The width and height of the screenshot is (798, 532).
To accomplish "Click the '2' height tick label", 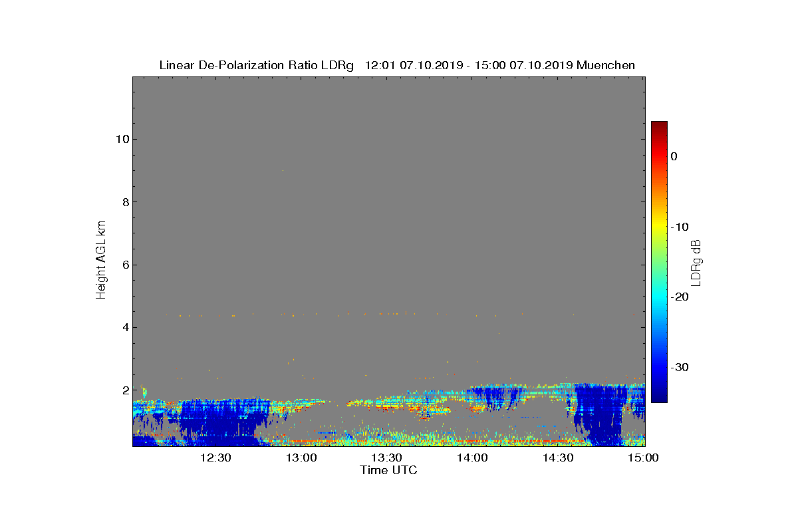I will [124, 390].
